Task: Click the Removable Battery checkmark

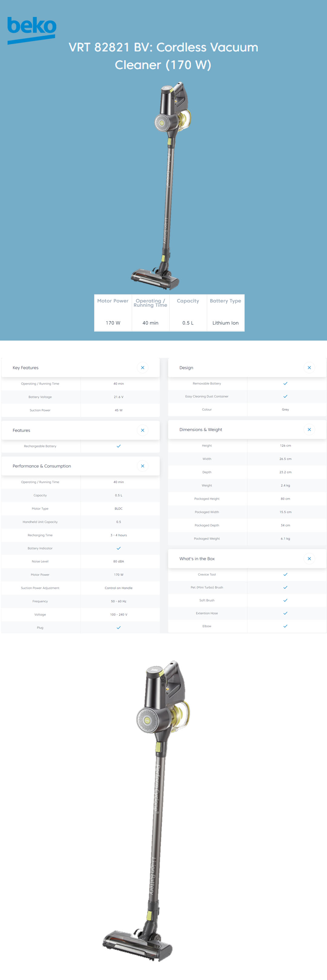Action: coord(285,384)
